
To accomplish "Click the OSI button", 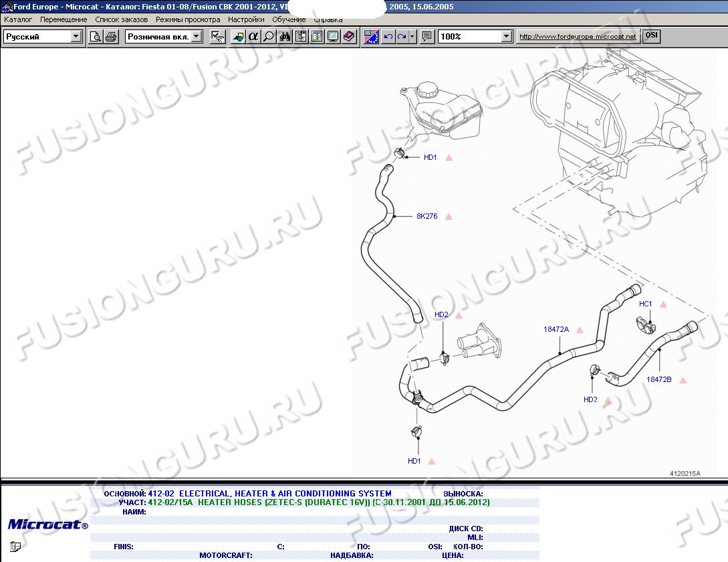I will pyautogui.click(x=651, y=35).
